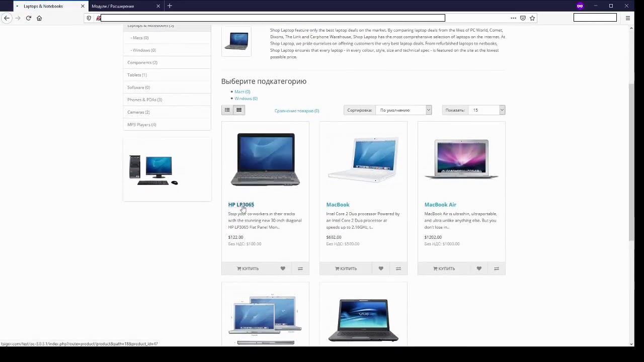The width and height of the screenshot is (644, 362).
Task: Add HP LP3065 to wish list
Action: pos(283,268)
